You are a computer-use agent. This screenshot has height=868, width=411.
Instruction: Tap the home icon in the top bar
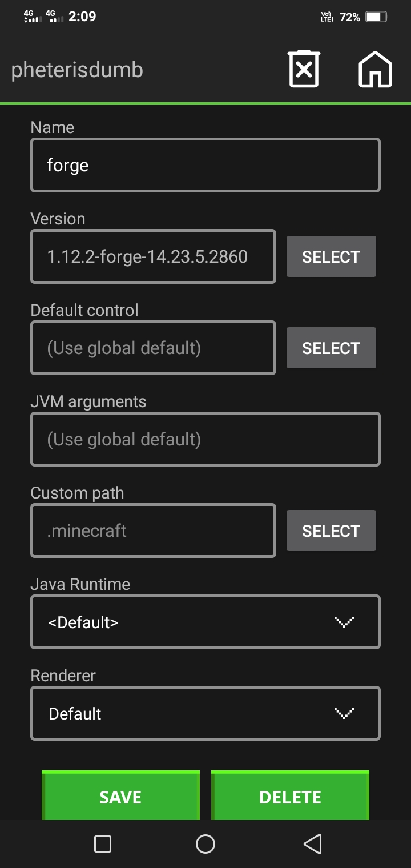[374, 69]
